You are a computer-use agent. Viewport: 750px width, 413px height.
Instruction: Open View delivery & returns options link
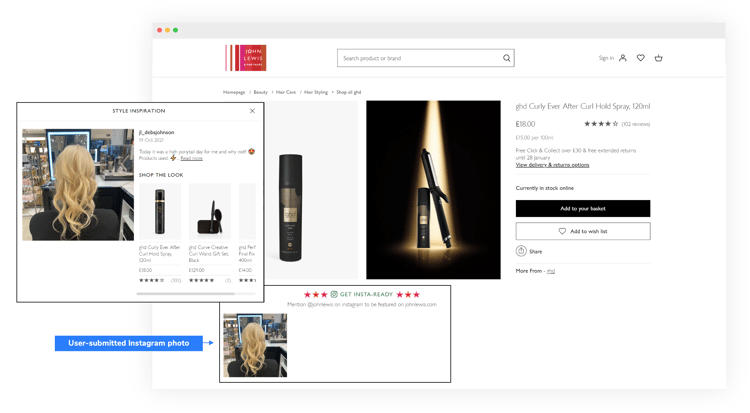[552, 165]
